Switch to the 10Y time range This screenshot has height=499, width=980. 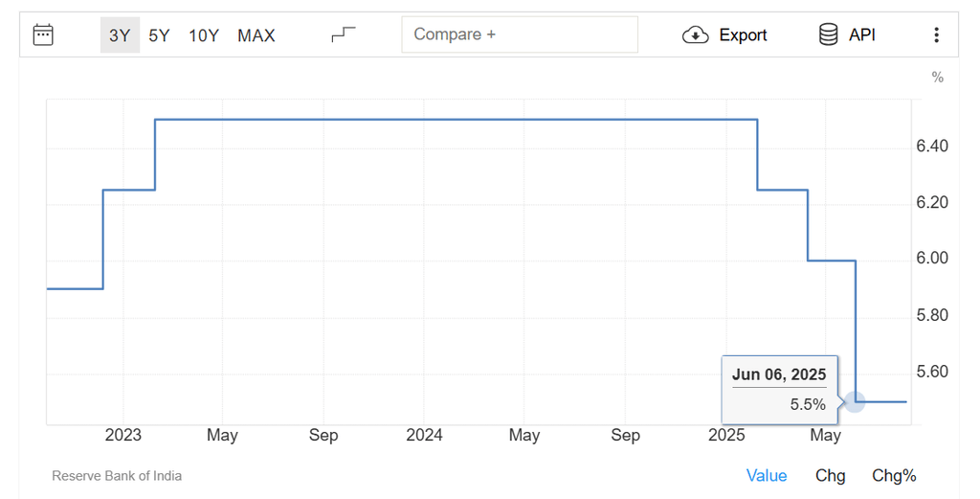(204, 35)
